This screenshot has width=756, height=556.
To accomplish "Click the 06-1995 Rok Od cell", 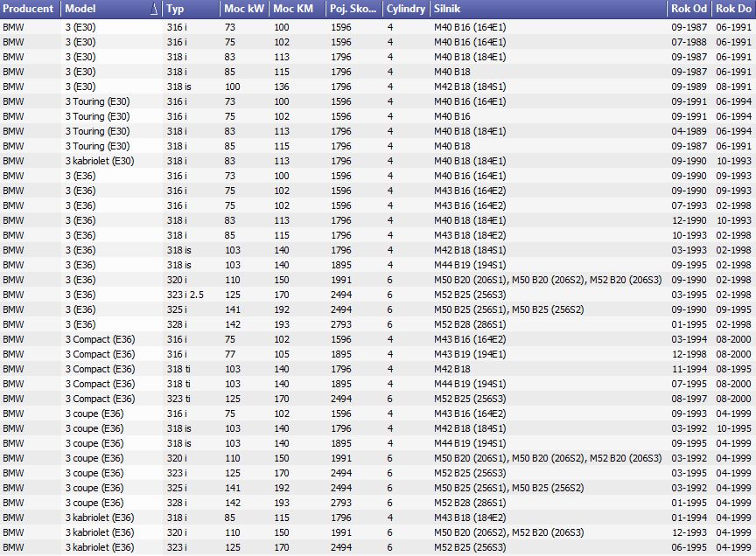I will (x=689, y=547).
